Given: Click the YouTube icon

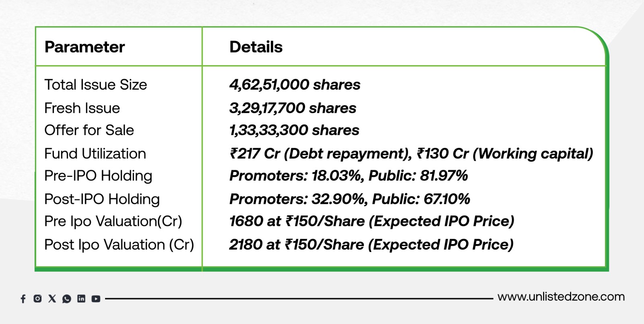Looking at the screenshot, I should point(96,299).
